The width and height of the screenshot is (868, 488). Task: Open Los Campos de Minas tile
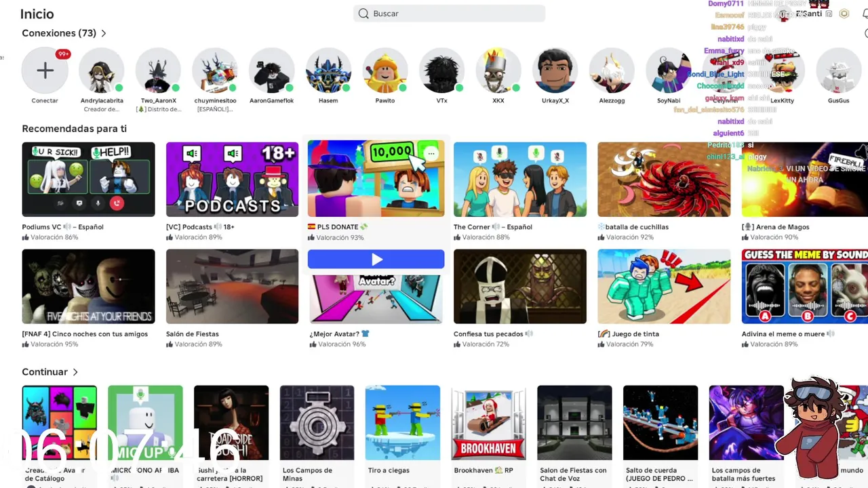pos(317,423)
